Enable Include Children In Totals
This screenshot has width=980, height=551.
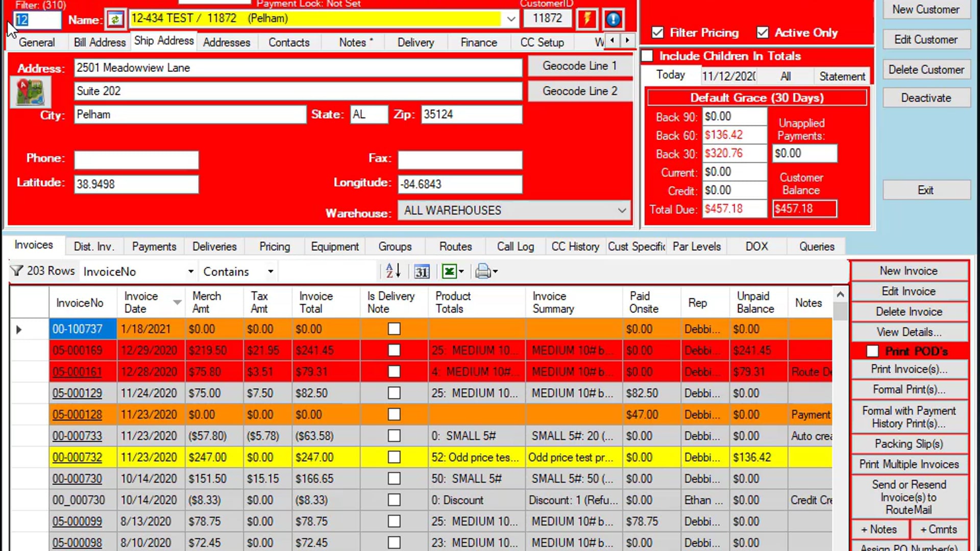647,56
